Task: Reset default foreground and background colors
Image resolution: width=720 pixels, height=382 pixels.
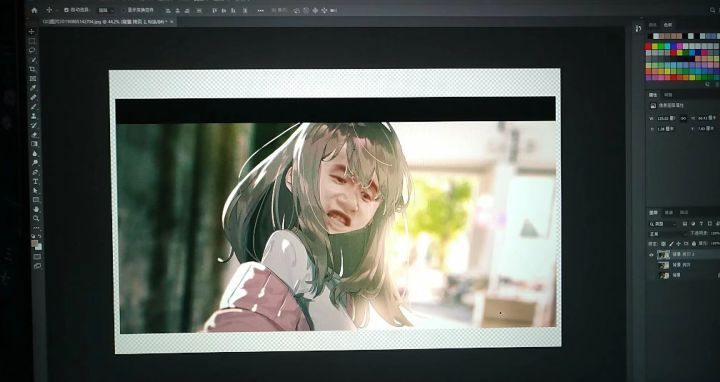Action: pos(34,236)
